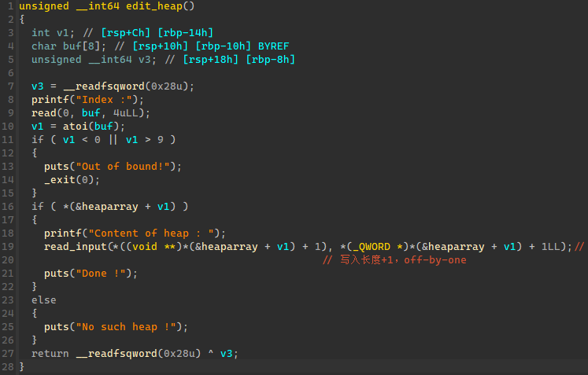Select the "Done !" string literal
The height and width of the screenshot is (375, 588).
point(103,274)
